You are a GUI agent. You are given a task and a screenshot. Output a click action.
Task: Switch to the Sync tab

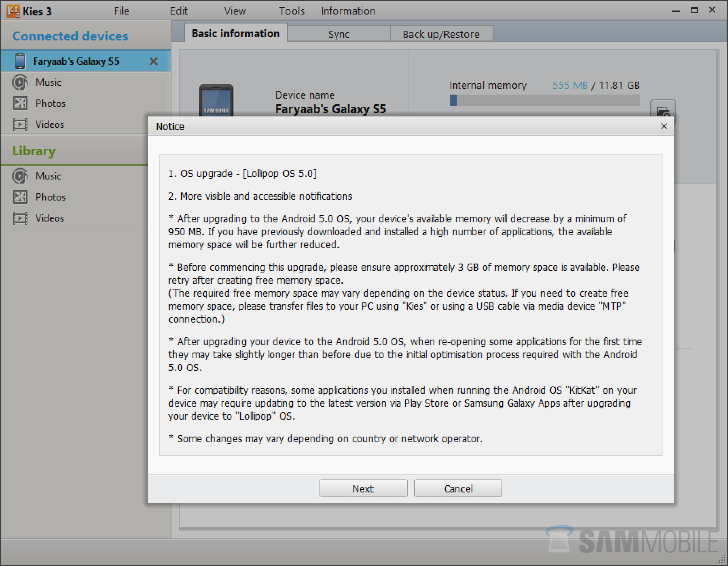tap(339, 34)
